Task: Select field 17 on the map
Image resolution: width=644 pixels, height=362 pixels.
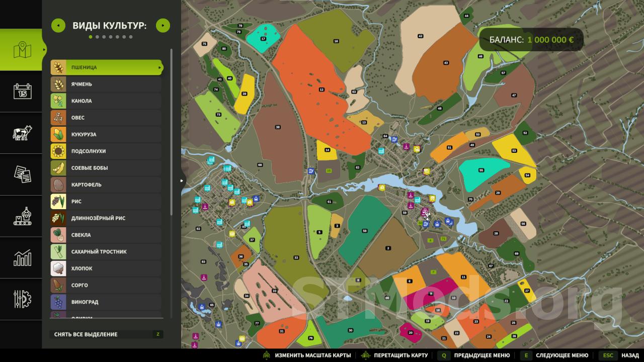Action: [x=263, y=39]
